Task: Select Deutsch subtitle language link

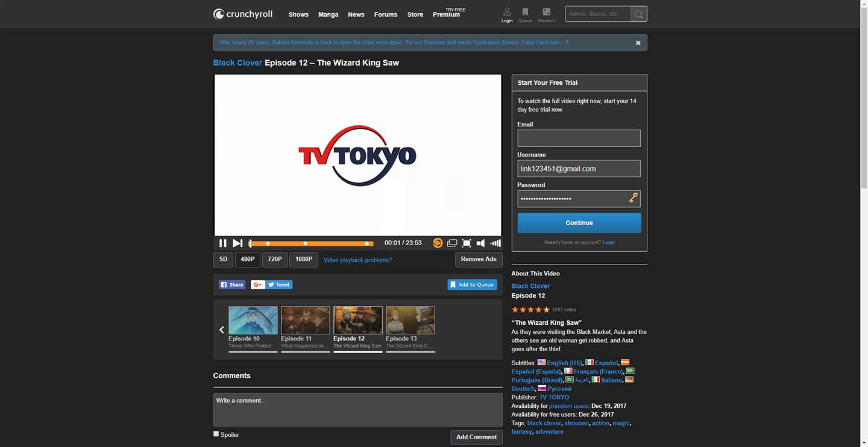Action: click(523, 389)
